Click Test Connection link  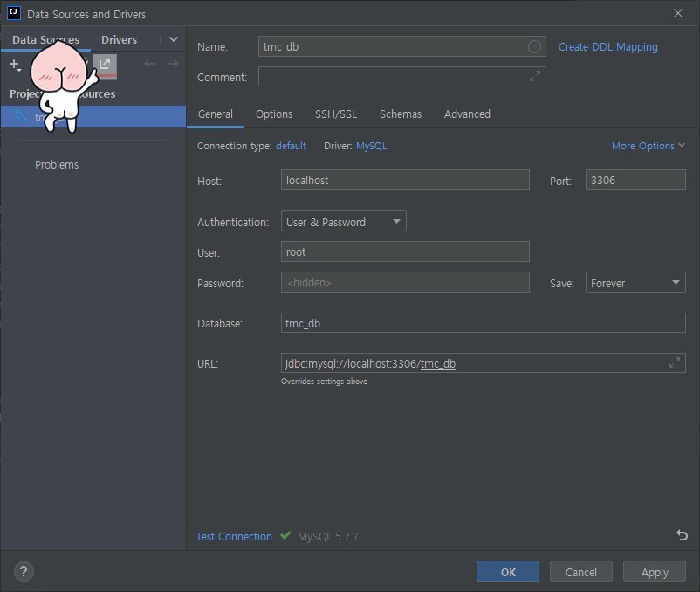tap(234, 536)
